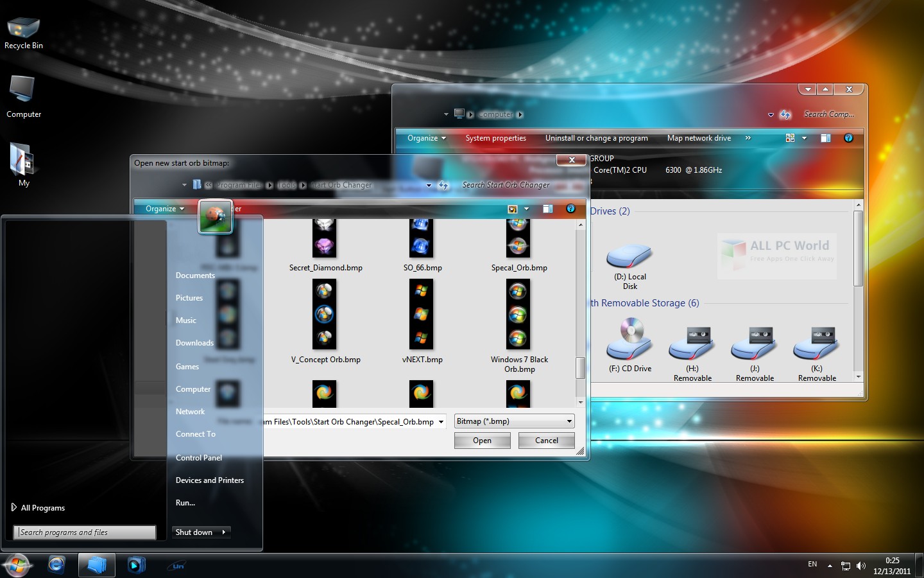Launch Internet Explorer from the taskbar
Screen dimensions: 924x578
point(56,565)
